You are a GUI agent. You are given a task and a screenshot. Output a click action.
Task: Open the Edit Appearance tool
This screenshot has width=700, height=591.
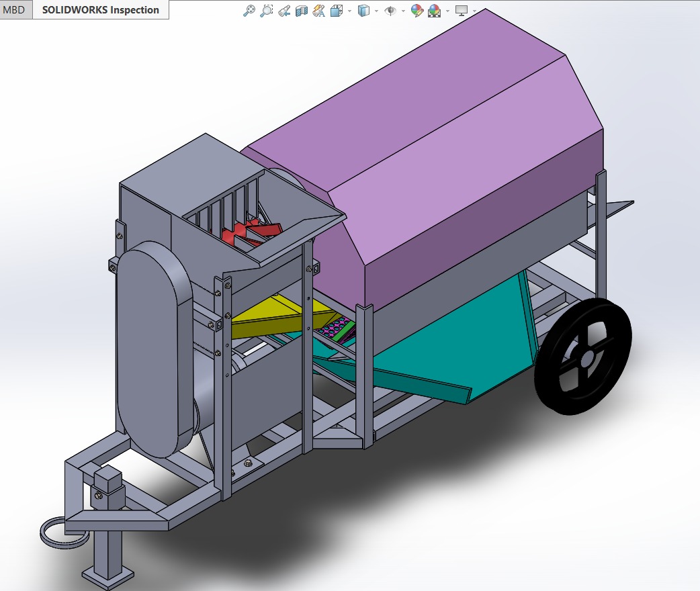tap(416, 11)
